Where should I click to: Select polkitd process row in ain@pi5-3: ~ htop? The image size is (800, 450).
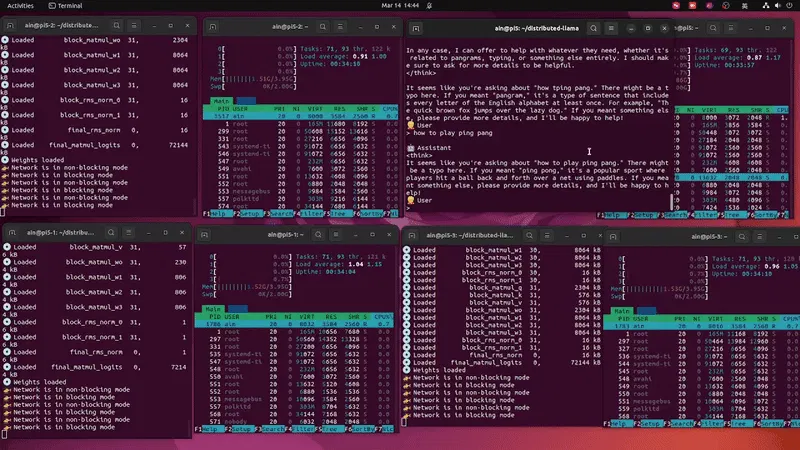tap(702, 409)
